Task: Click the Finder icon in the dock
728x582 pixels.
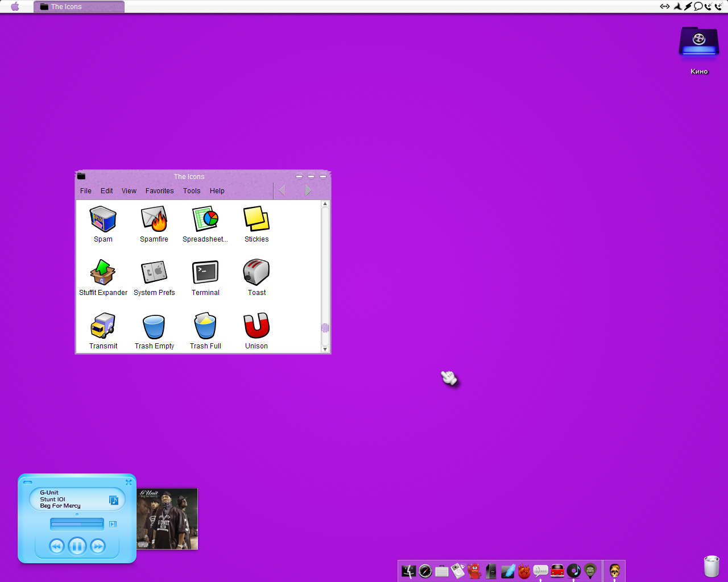Action: [x=408, y=571]
